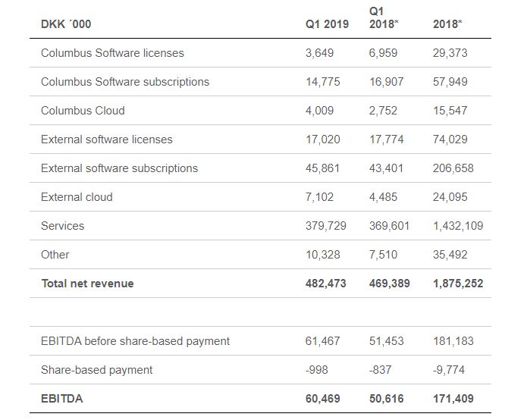Select the Services row label
527x420 pixels.
[62, 226]
